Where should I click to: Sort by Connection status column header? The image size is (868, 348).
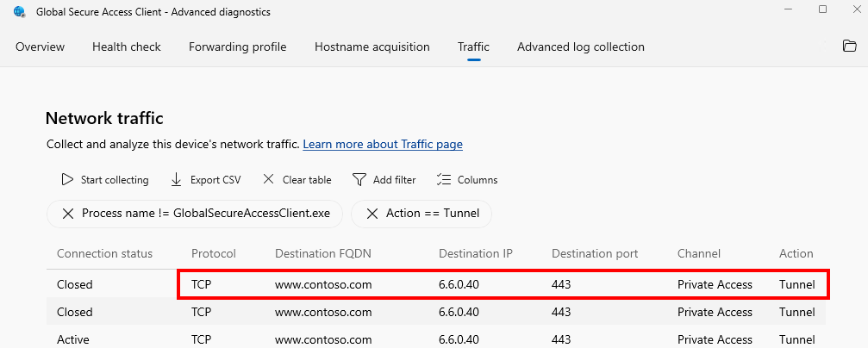(x=104, y=253)
